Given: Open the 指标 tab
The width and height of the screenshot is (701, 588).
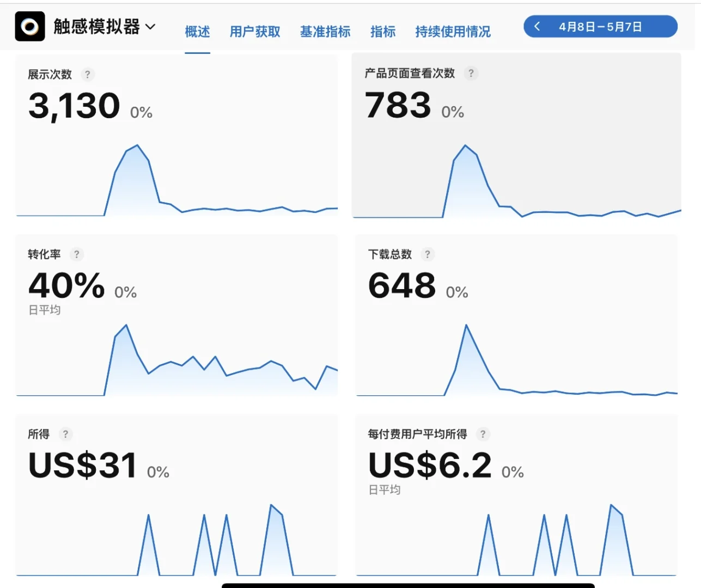Looking at the screenshot, I should 383,32.
